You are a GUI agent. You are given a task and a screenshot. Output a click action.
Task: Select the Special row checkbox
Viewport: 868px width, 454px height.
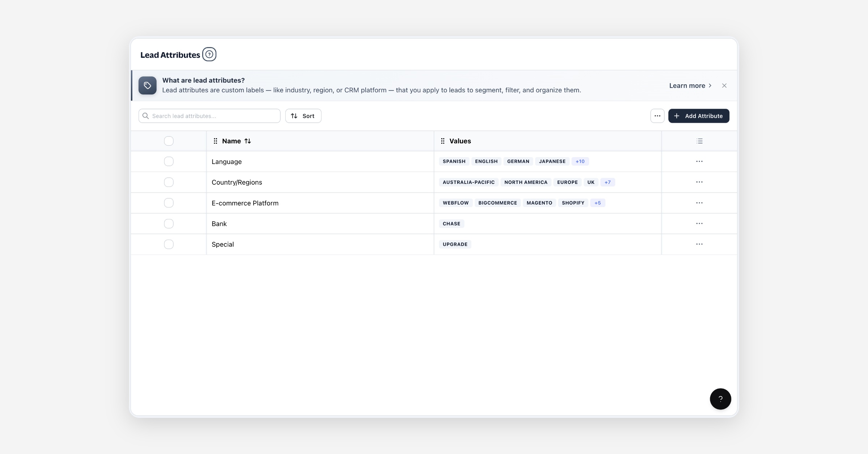(169, 244)
